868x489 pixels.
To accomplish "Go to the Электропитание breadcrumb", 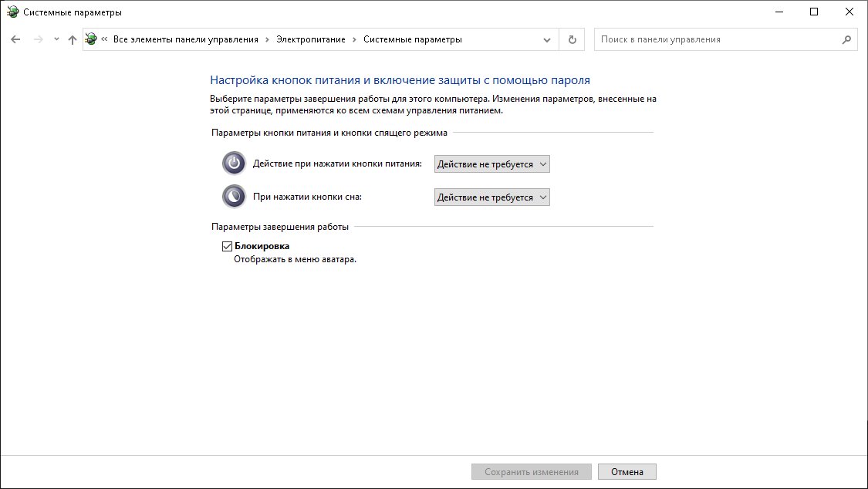I will point(311,39).
